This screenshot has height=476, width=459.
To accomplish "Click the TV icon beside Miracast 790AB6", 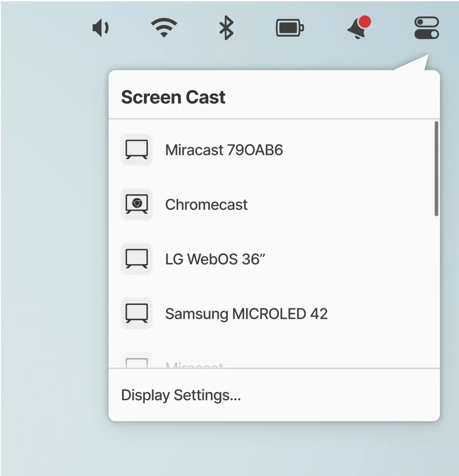I will (x=136, y=150).
